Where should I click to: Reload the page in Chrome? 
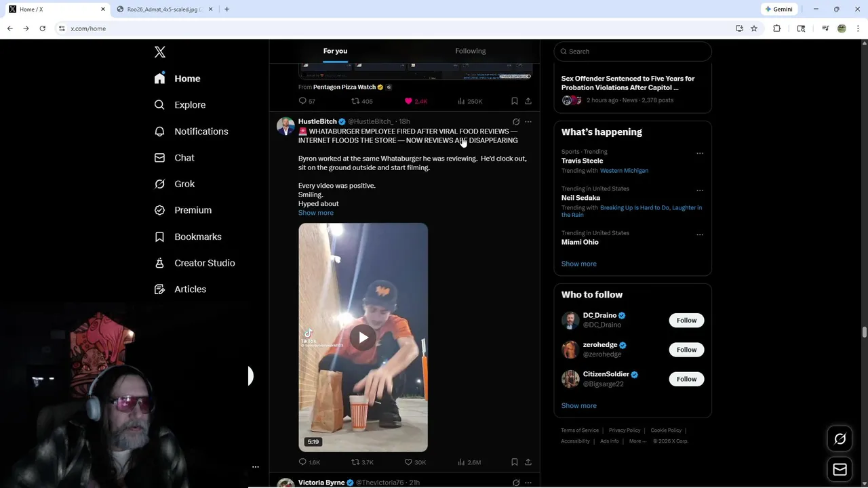[42, 28]
